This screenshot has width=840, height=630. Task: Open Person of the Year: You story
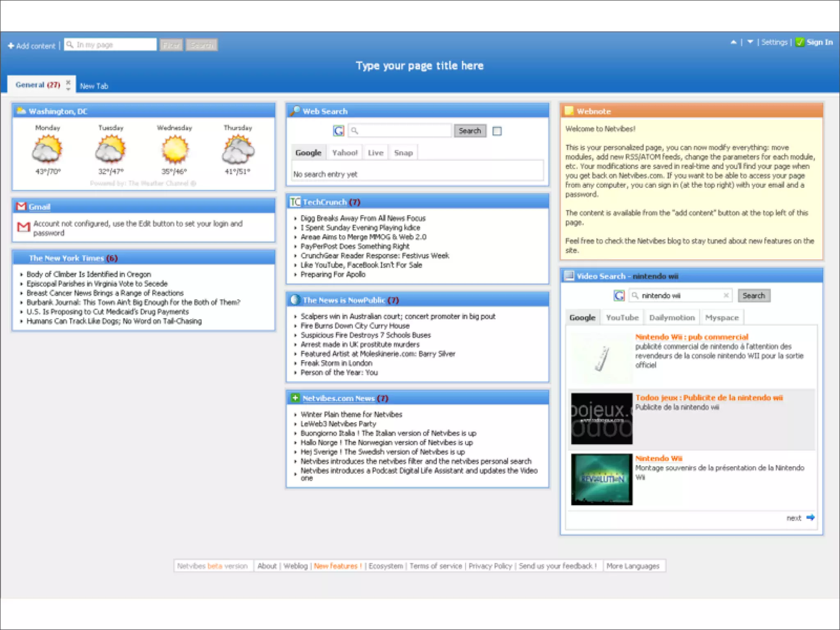[339, 372]
